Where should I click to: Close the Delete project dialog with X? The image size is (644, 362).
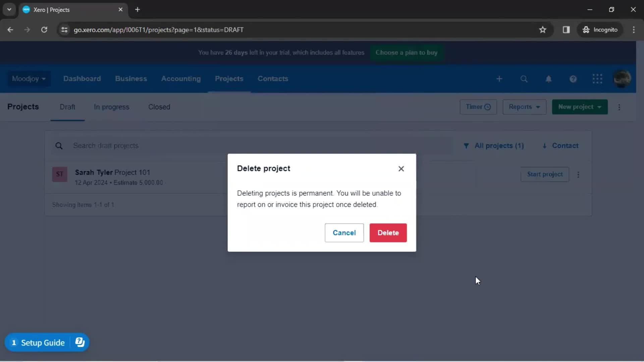tap(401, 169)
